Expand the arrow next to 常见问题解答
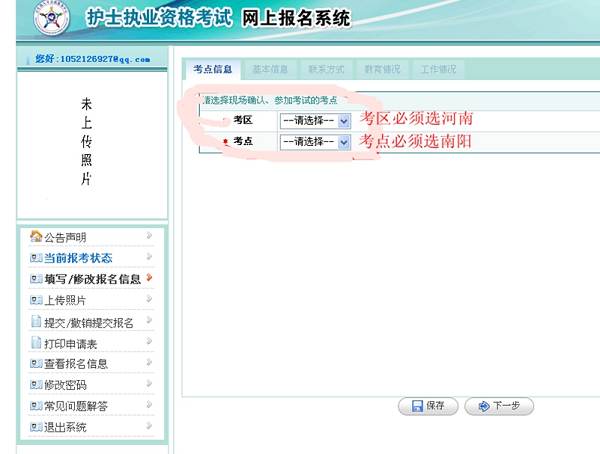This screenshot has height=454, width=600. pos(149,405)
